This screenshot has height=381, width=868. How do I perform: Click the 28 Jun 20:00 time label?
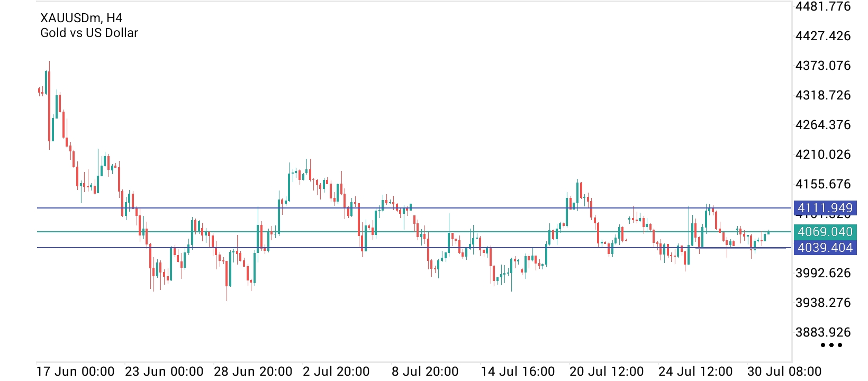(253, 371)
